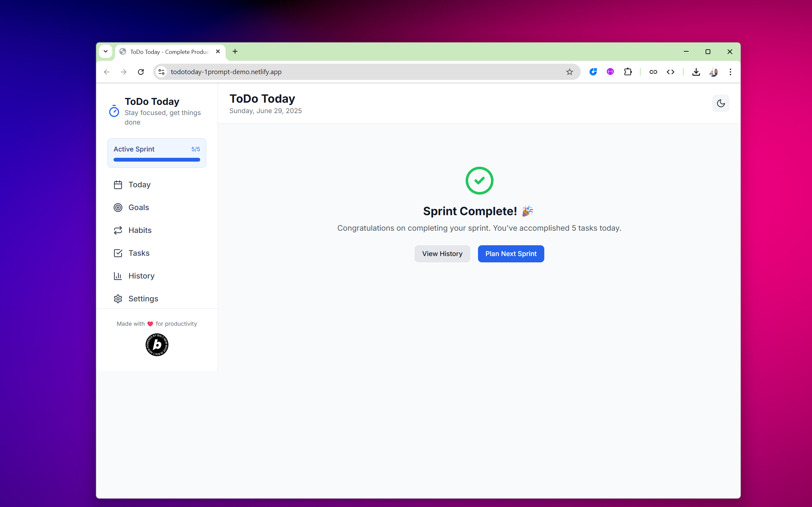
Task: Click the browser downloads icon
Action: [696, 72]
